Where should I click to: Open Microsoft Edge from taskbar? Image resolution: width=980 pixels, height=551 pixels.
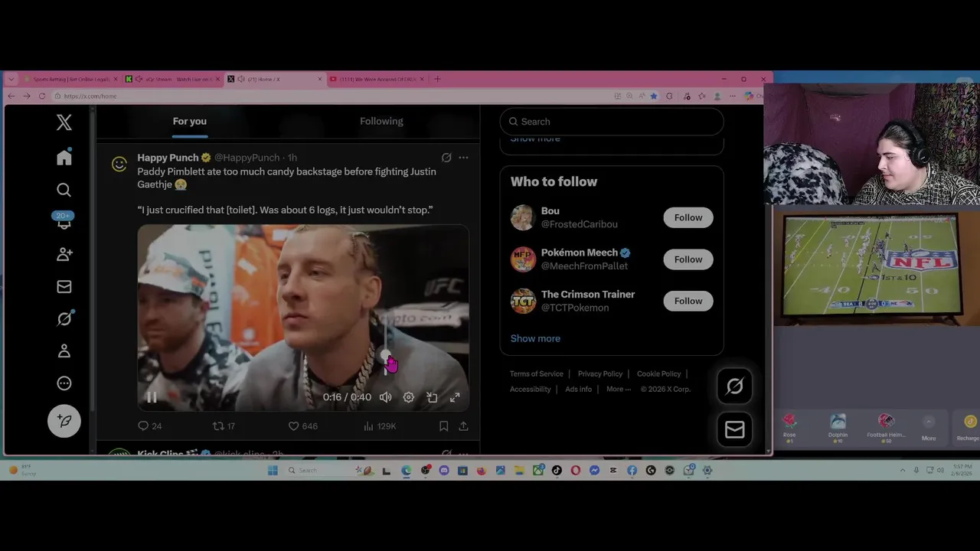tap(407, 470)
